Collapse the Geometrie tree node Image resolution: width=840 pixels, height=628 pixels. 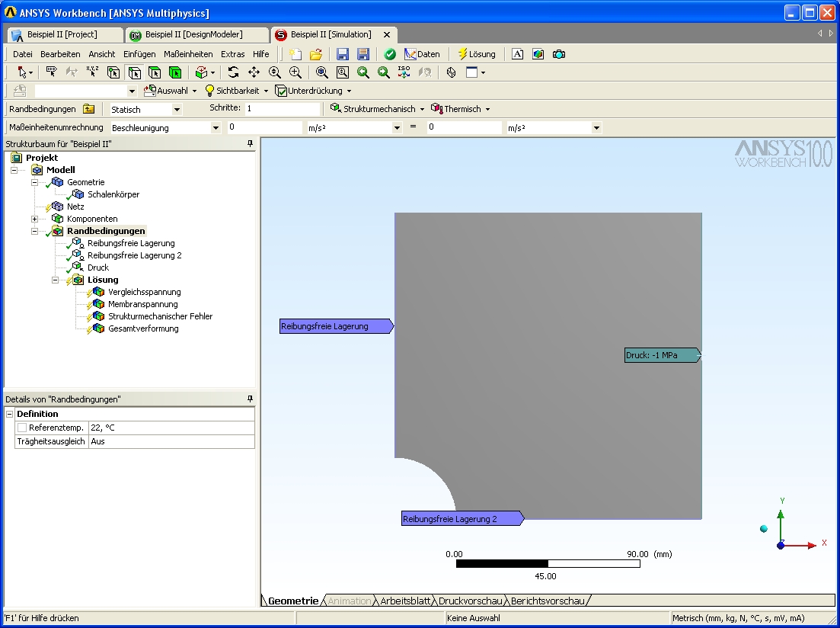pyautogui.click(x=34, y=182)
